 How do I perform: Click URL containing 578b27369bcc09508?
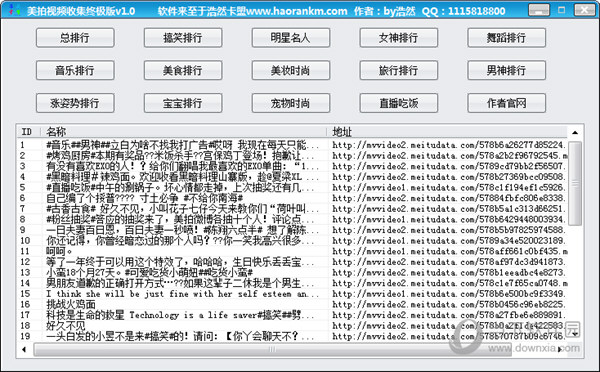pyautogui.click(x=448, y=177)
